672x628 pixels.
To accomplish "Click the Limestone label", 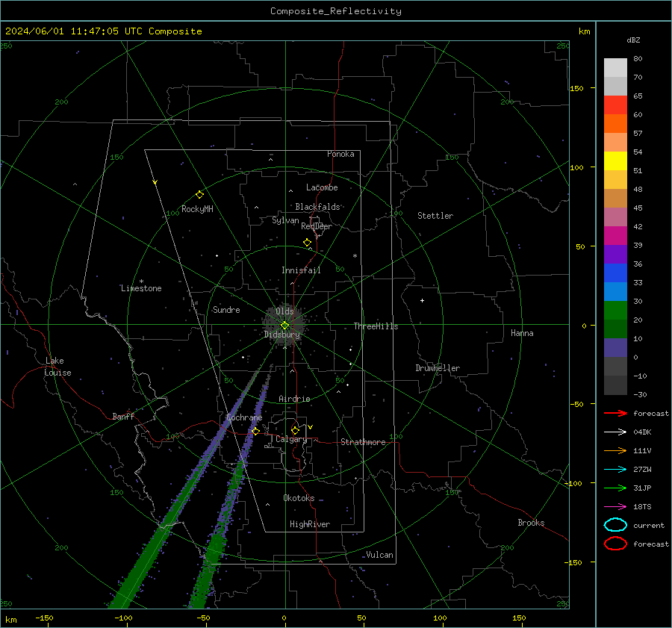I will pos(141,288).
